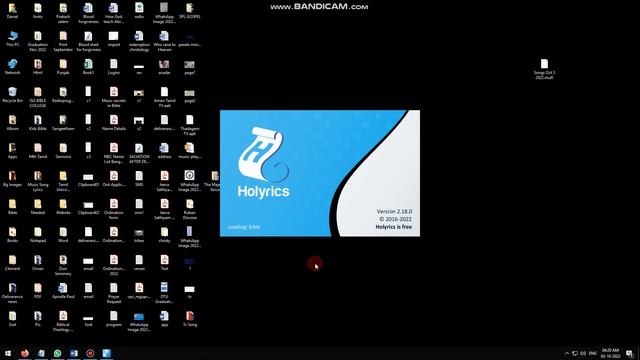
Task: Select the Test PDF icon
Action: (x=164, y=263)
